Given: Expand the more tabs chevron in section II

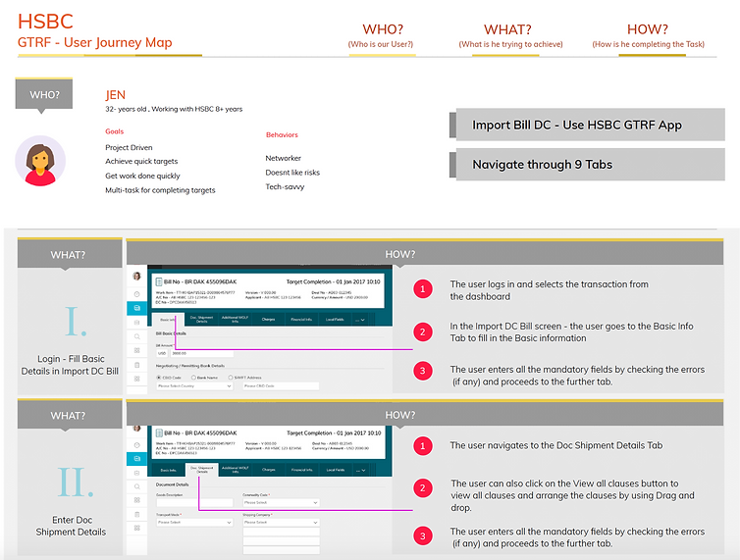Looking at the screenshot, I should click(361, 471).
